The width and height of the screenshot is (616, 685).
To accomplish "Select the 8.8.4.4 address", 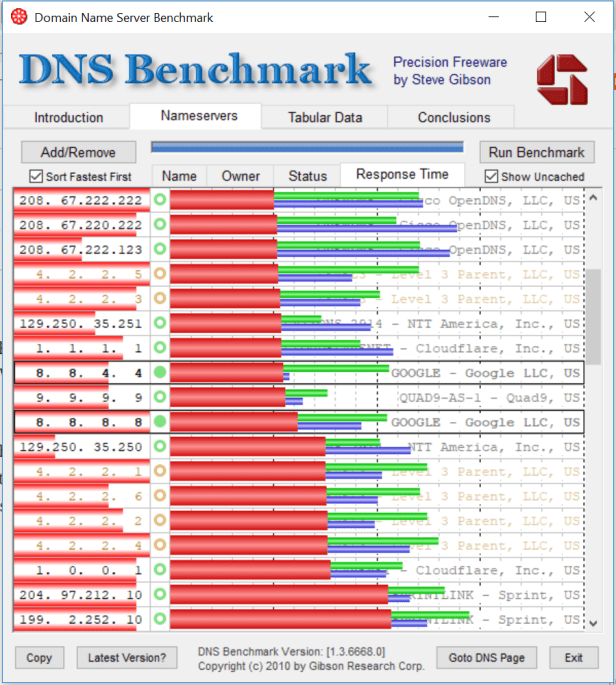I will click(x=89, y=373).
